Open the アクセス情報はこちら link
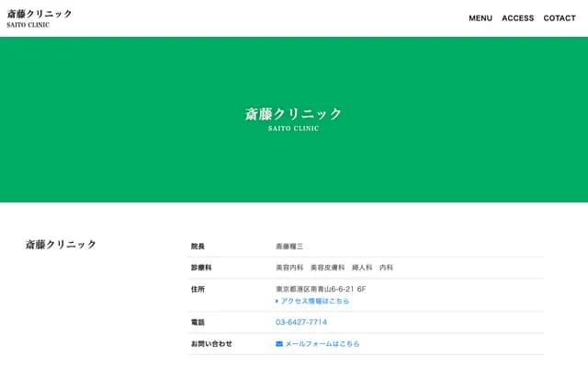 point(315,301)
